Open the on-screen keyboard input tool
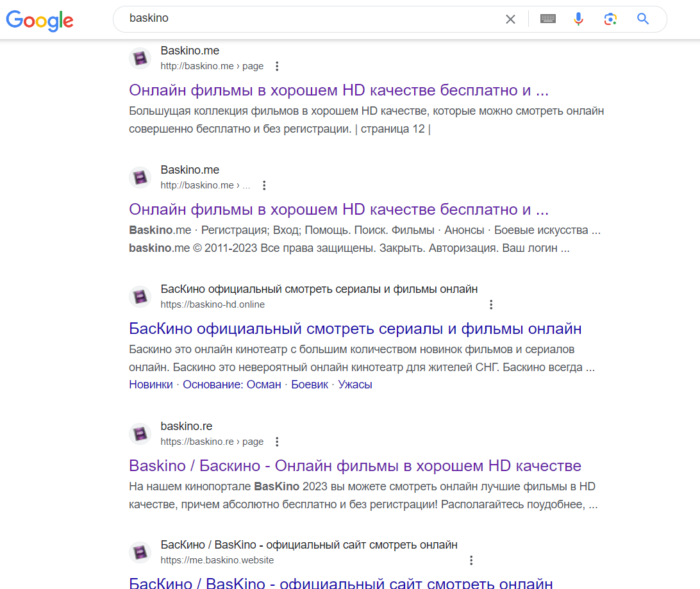This screenshot has width=700, height=589. (x=548, y=19)
